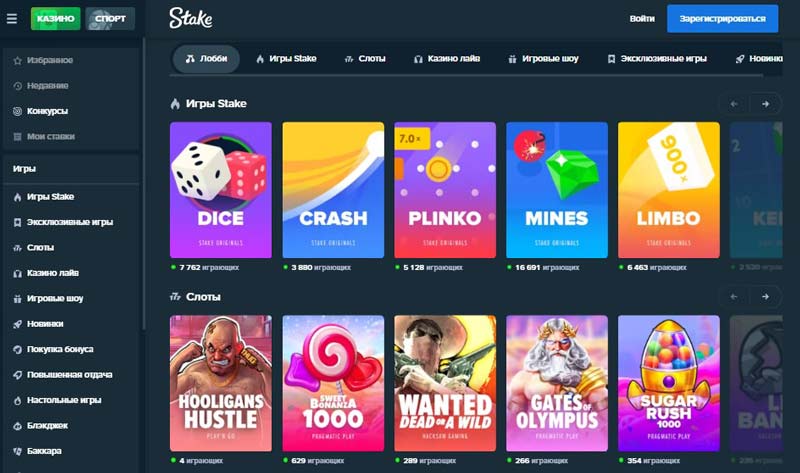
Task: Open the hamburger menu icon
Action: coord(12,18)
